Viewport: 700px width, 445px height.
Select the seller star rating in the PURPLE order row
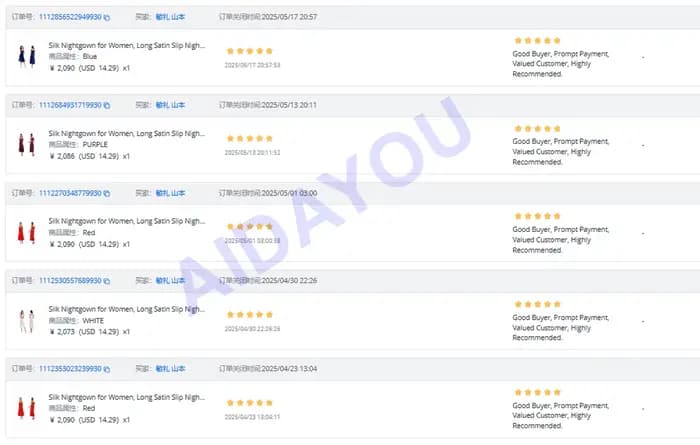(x=538, y=129)
